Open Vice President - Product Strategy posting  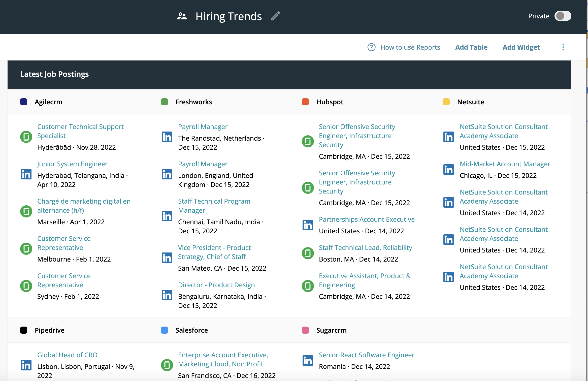214,252
